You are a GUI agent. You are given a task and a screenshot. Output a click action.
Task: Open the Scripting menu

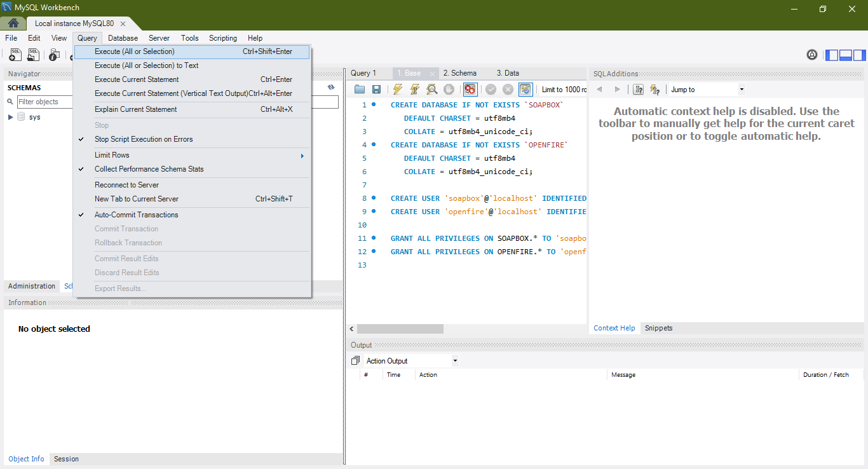[x=223, y=38]
